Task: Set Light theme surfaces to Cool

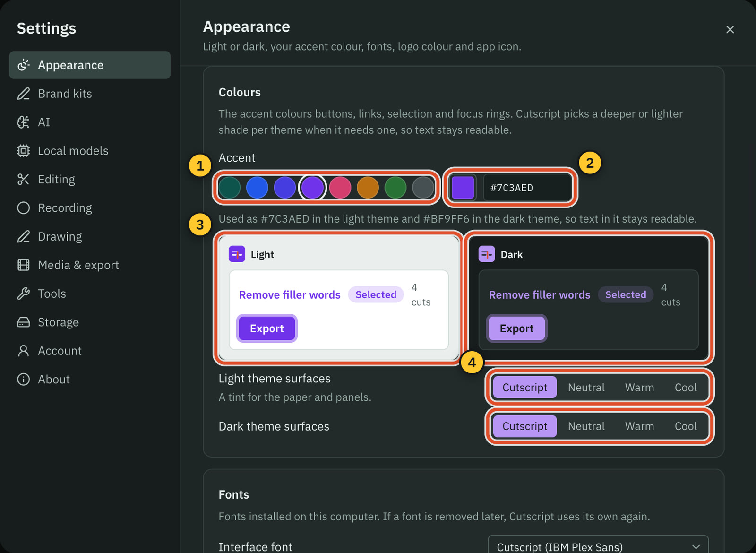Action: pos(686,388)
